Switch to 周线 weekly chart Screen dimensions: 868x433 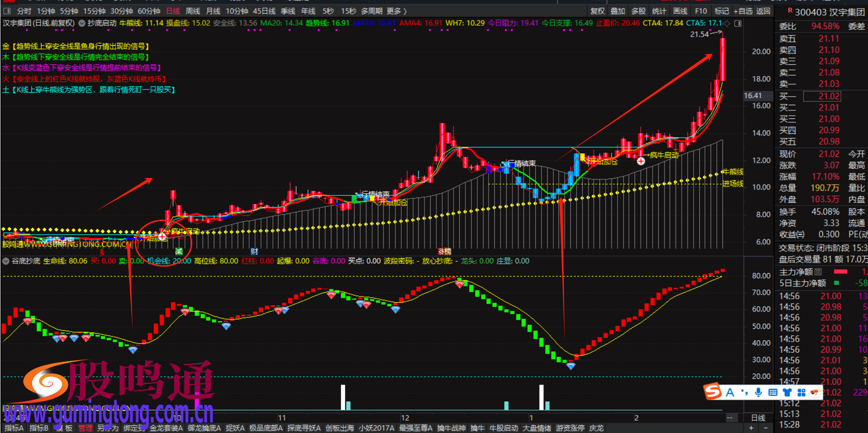tap(193, 11)
